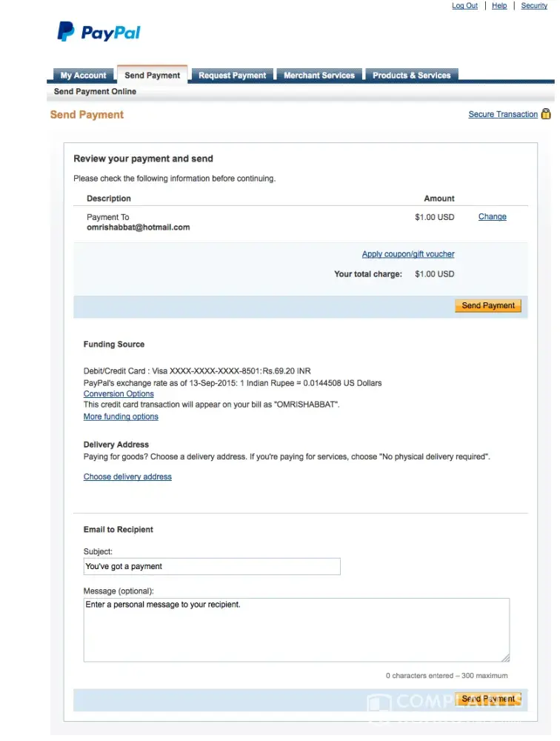Apply coupon/gift voucher link
560x741 pixels.
tap(408, 254)
